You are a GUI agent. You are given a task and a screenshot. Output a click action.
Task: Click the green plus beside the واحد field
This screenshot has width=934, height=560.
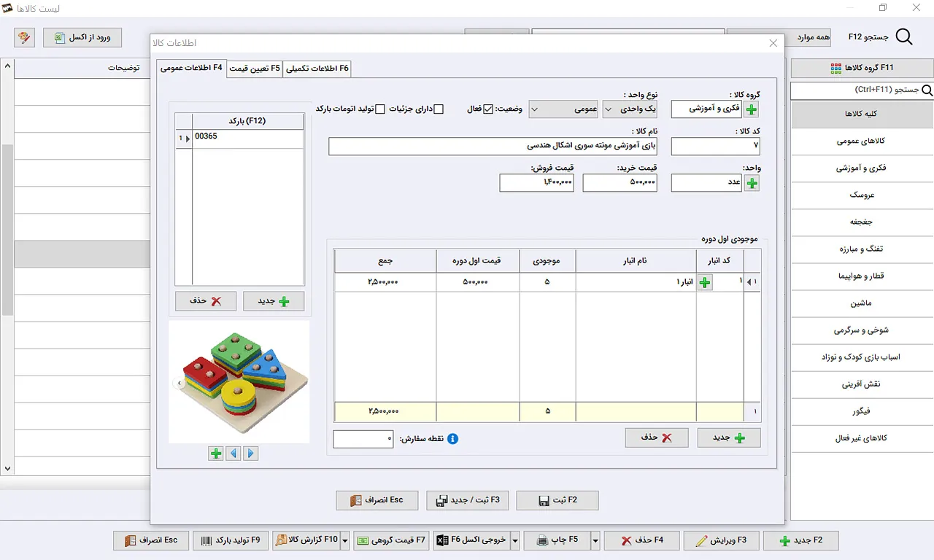point(752,183)
